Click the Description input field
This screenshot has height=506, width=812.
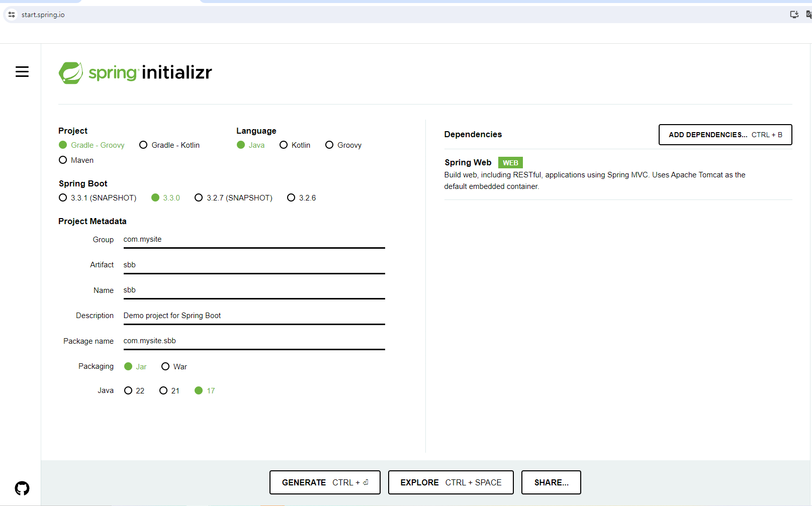pyautogui.click(x=254, y=316)
